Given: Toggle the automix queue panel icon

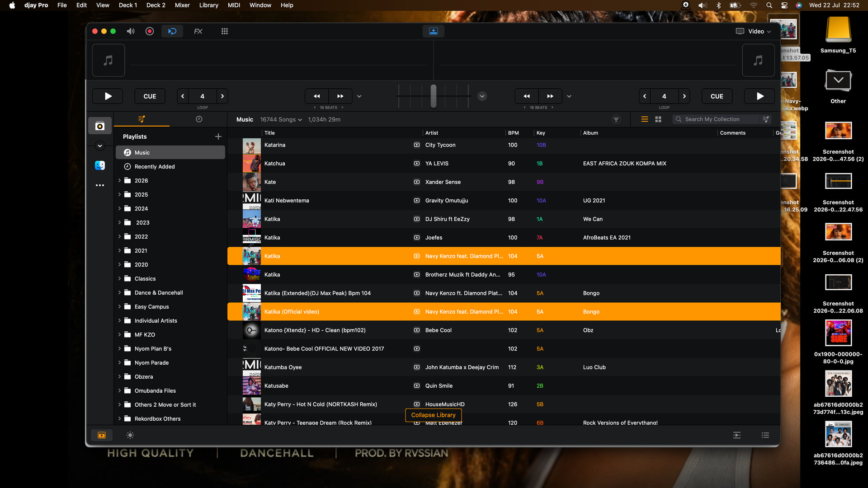Looking at the screenshot, I should 737,435.
